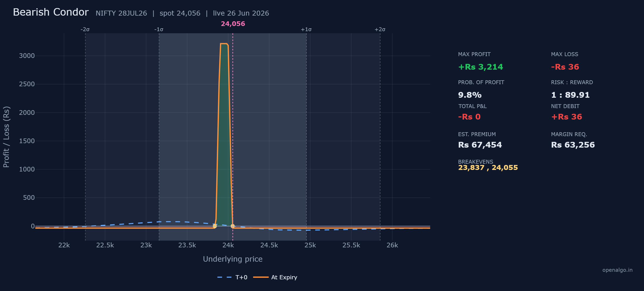Screen dimensions: 644x291
Task: Click the 22k x-axis tick label
Action: (x=64, y=245)
